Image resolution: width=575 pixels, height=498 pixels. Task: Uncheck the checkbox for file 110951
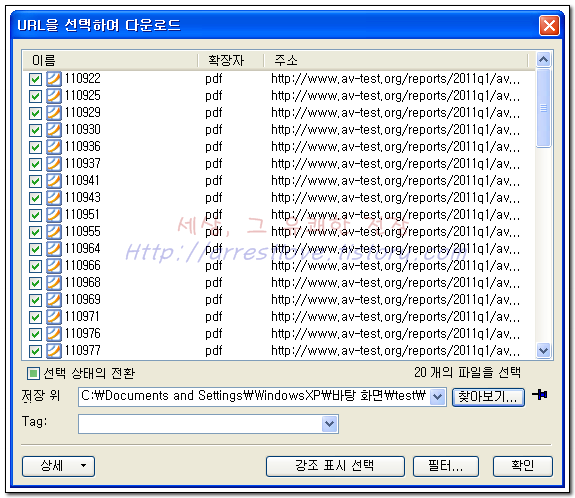[35, 215]
